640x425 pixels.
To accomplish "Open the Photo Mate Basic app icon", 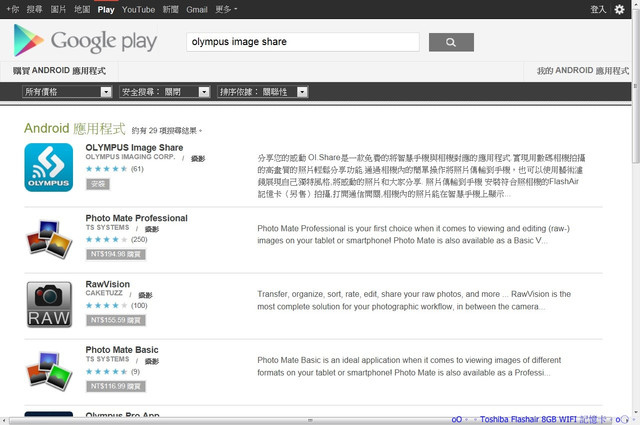I will coord(49,370).
